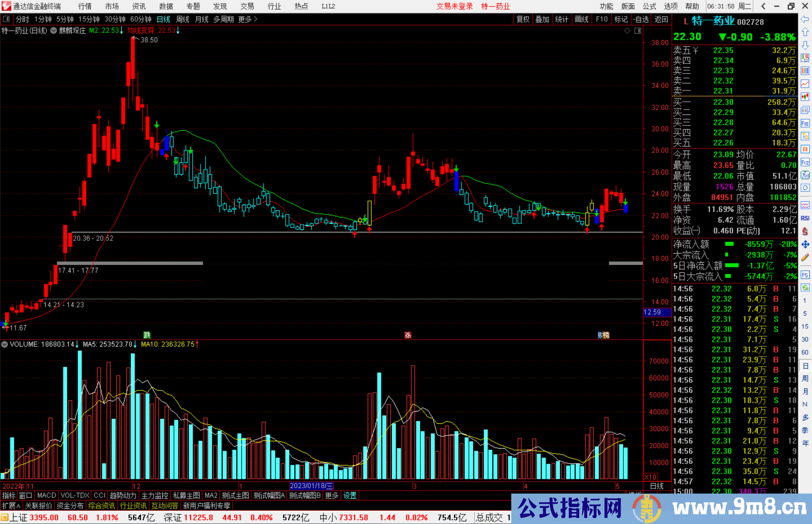Open the 行情 menu
Viewport: 812px width, 524px height.
coord(85,6)
